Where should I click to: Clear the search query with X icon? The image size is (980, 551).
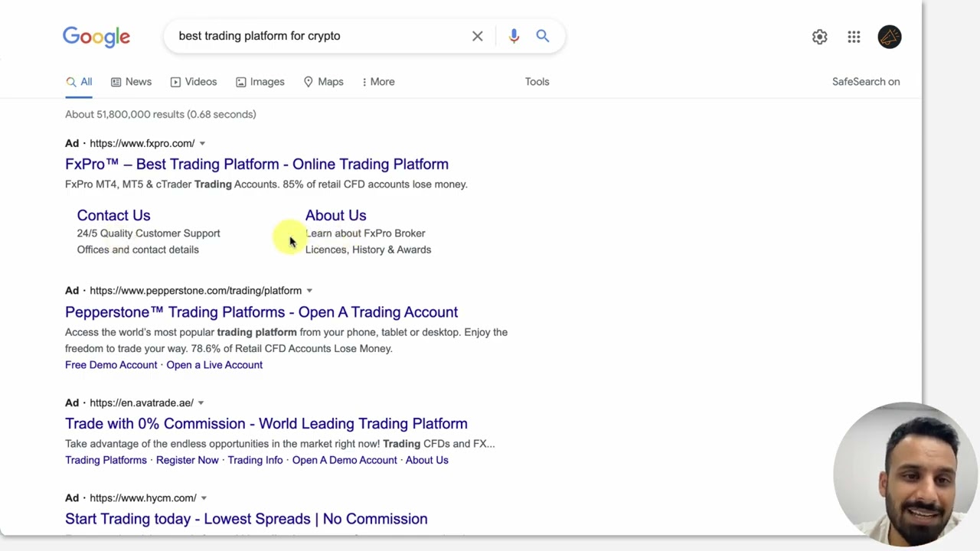click(477, 36)
